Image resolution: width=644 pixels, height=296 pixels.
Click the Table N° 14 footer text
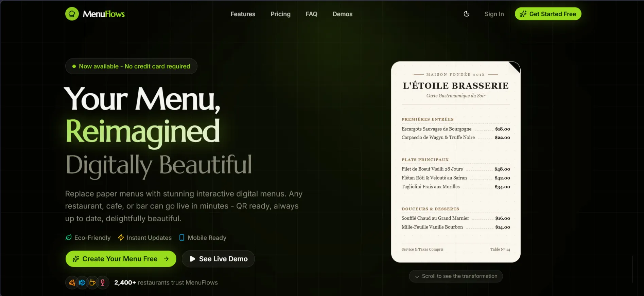(500, 249)
